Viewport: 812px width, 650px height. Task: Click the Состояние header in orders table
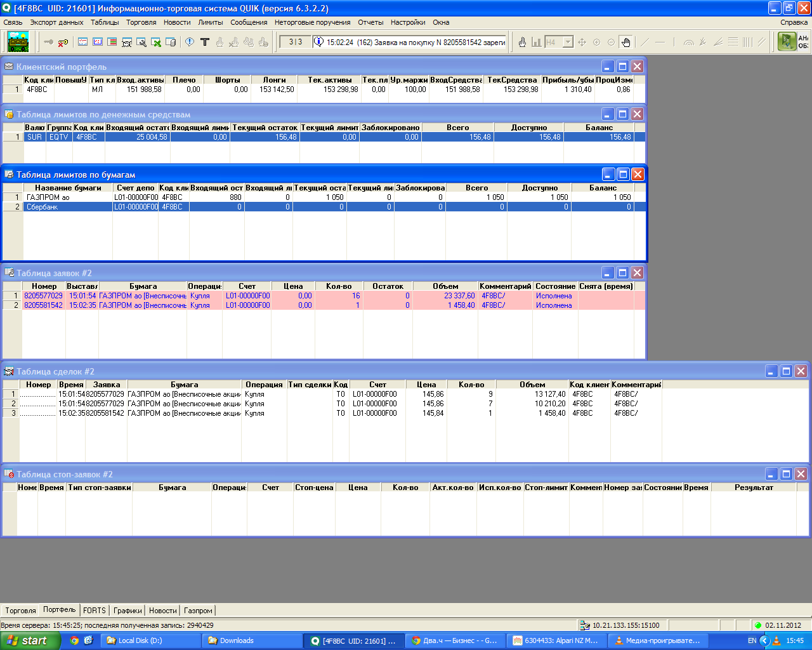(555, 286)
